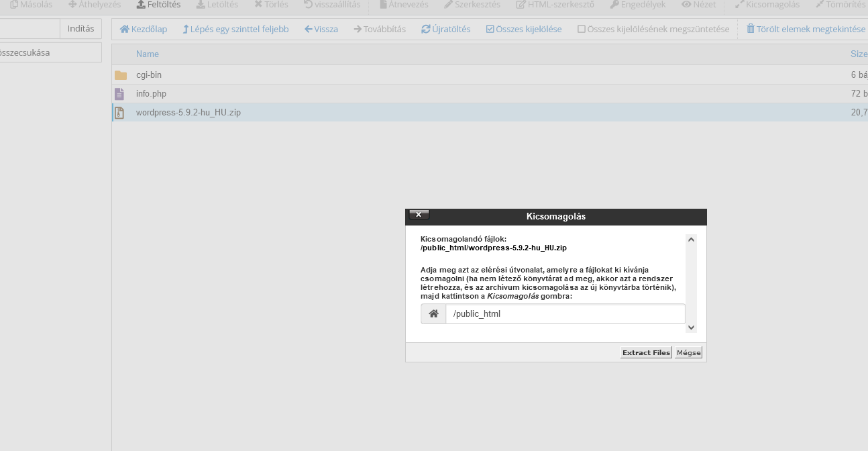The image size is (868, 451).
Task: Click the 72 bá size cell of info.php
Action: (859, 94)
